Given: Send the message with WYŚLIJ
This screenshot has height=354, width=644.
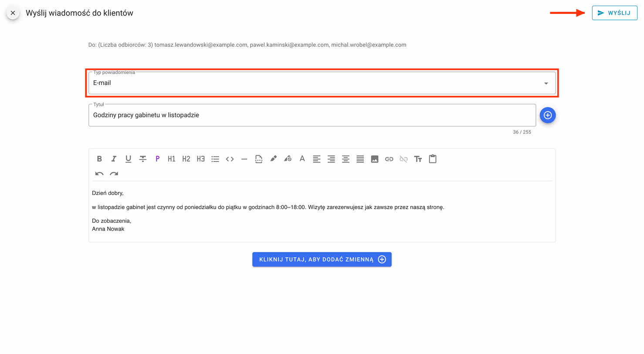Looking at the screenshot, I should 615,13.
